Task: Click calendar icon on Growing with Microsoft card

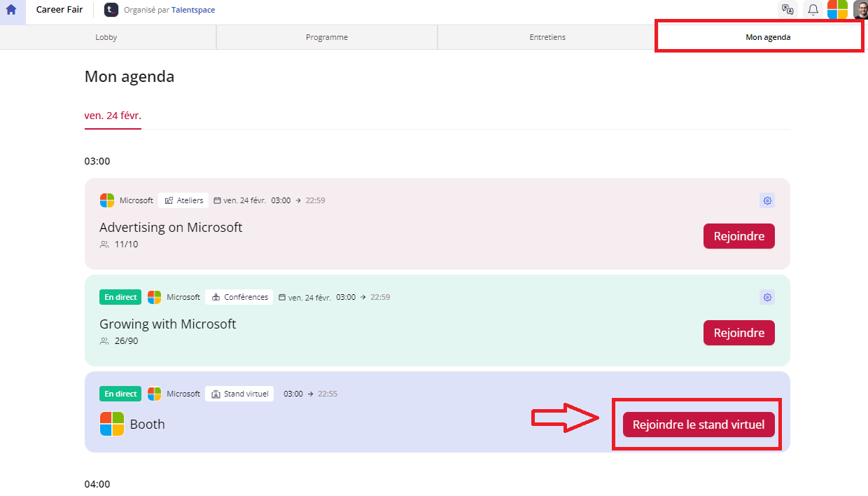Action: coord(282,297)
